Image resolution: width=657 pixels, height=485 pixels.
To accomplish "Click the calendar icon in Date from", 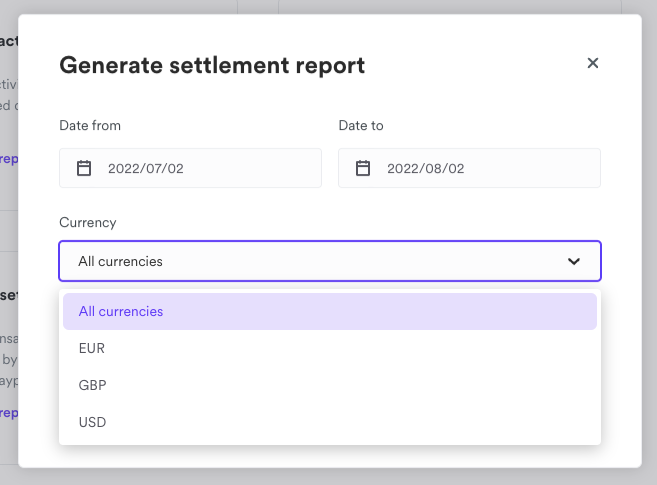I will click(84, 168).
